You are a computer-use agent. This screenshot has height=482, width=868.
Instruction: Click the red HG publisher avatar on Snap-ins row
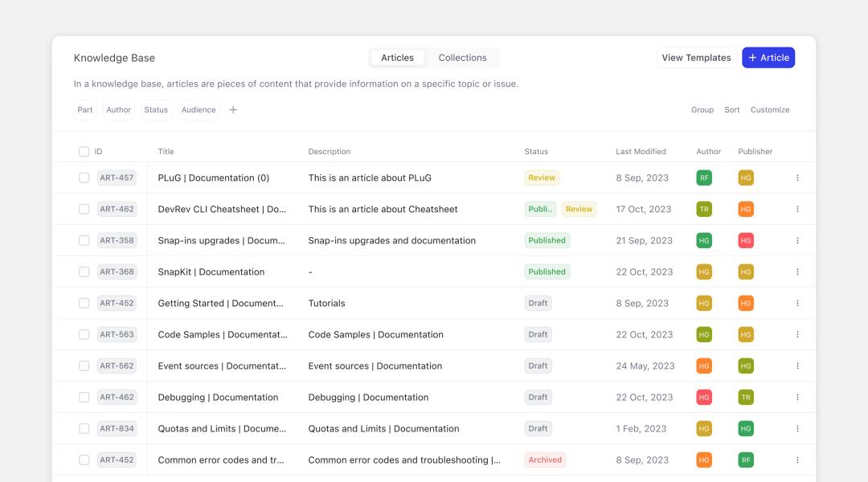tap(746, 240)
